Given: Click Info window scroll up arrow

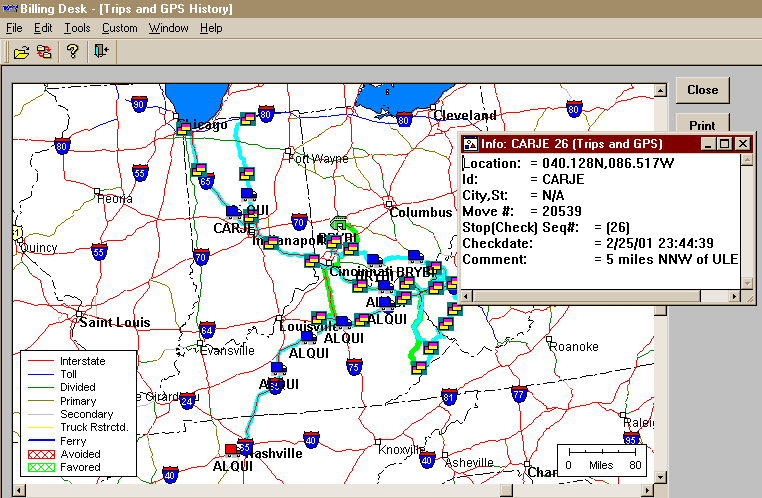Looking at the screenshot, I should (x=747, y=159).
